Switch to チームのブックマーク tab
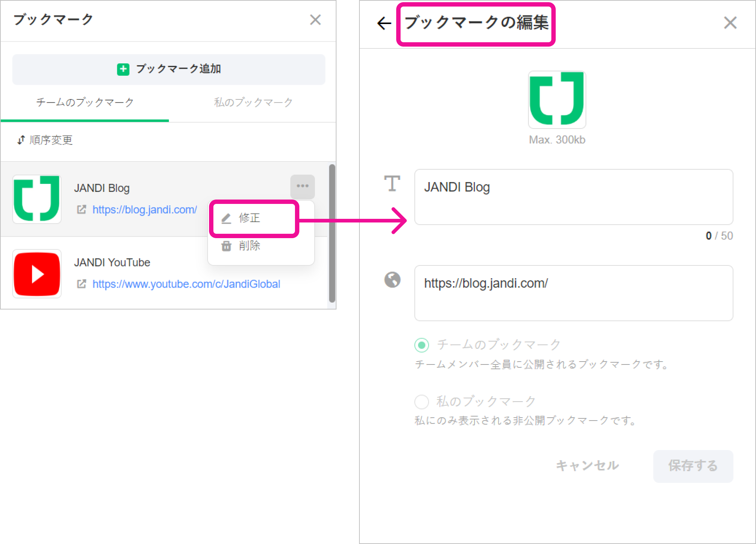The image size is (756, 544). [x=85, y=102]
